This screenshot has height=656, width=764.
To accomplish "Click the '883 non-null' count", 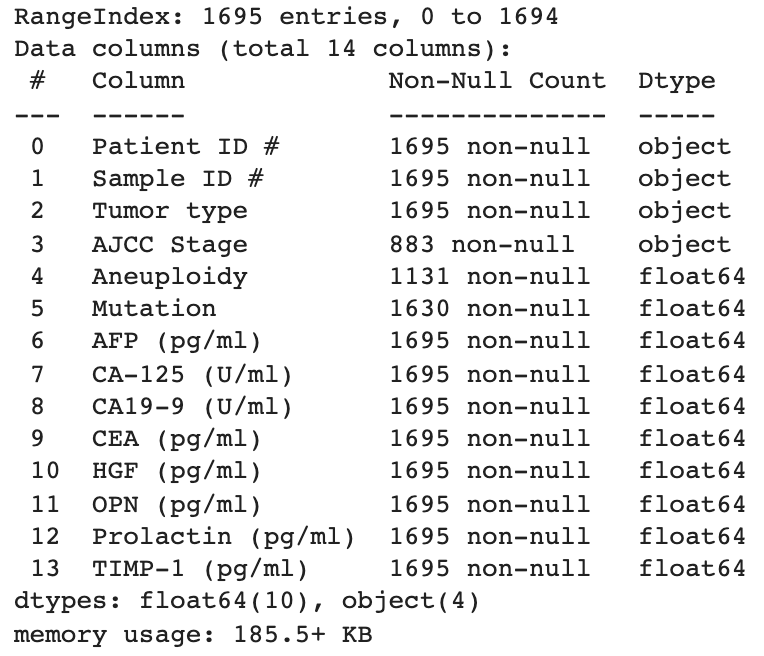I will coord(481,244).
